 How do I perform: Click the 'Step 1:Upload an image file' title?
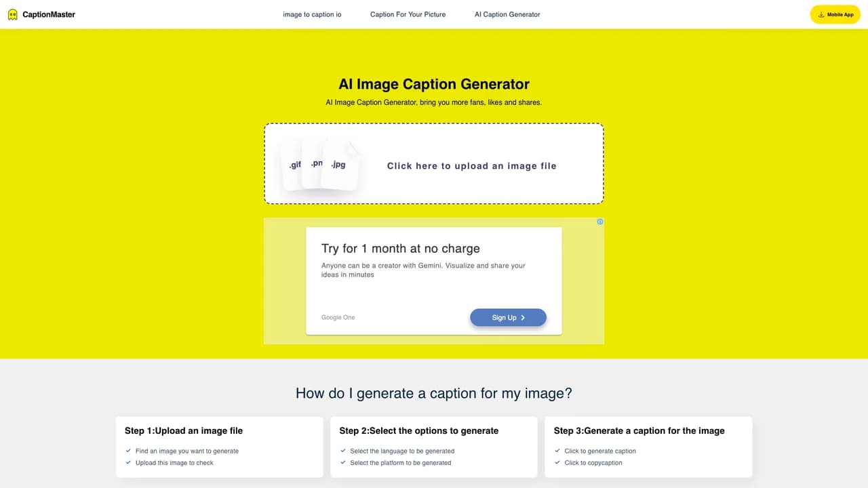click(184, 430)
